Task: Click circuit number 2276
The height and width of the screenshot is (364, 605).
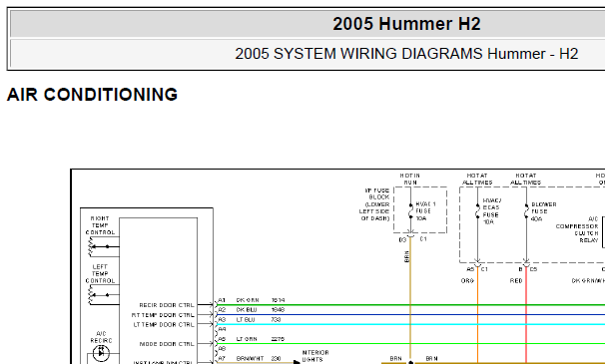Action: (x=278, y=339)
